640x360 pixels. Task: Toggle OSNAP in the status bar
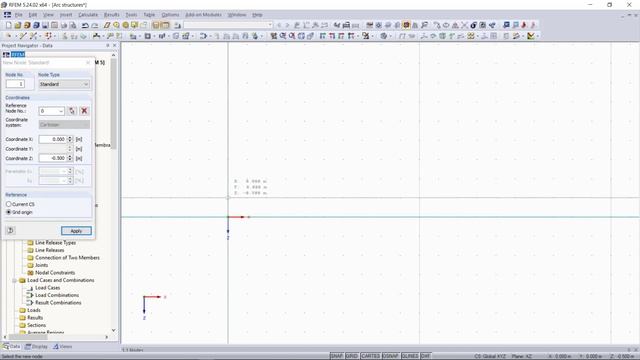pyautogui.click(x=391, y=356)
